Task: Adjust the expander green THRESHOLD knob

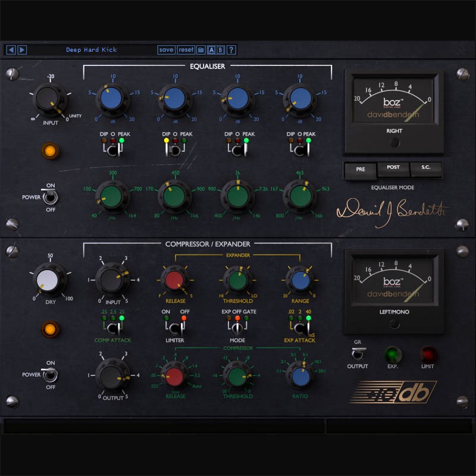Action: (x=237, y=280)
